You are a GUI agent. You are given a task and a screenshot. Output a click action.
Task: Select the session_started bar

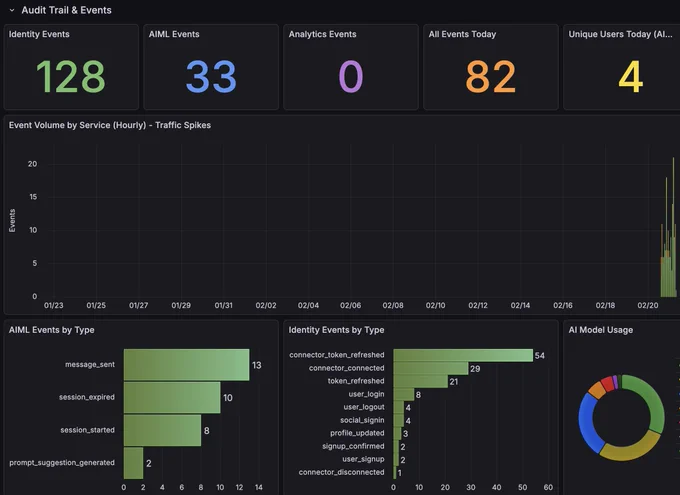point(162,430)
